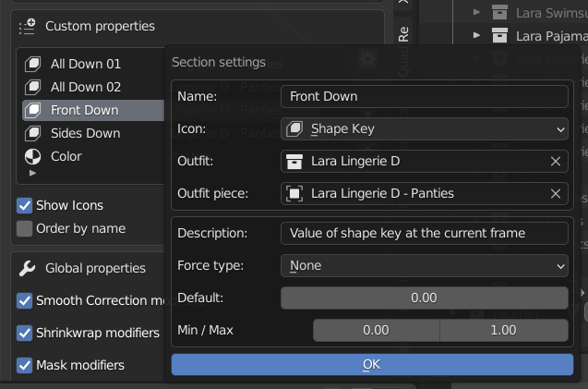Clear the Outfit field with X

pos(556,162)
